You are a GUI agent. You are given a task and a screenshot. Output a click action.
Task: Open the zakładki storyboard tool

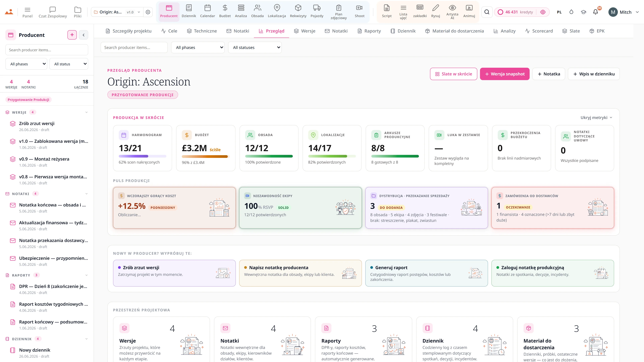point(420,12)
